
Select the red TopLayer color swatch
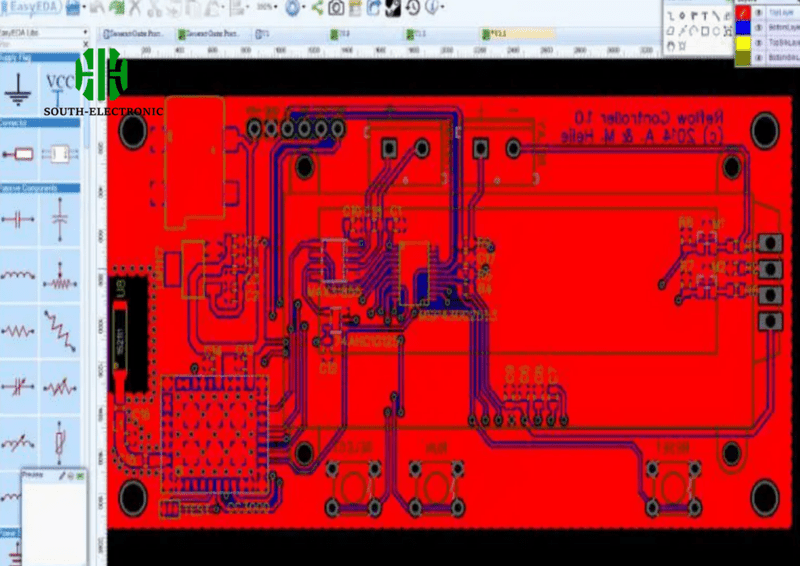coord(744,14)
